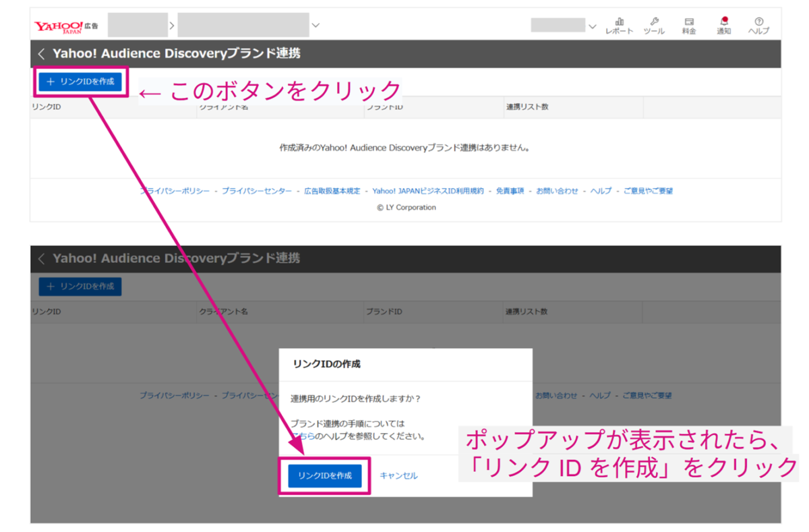
Task: Go back using chevron in undimmed title bar
Action: tap(42, 54)
